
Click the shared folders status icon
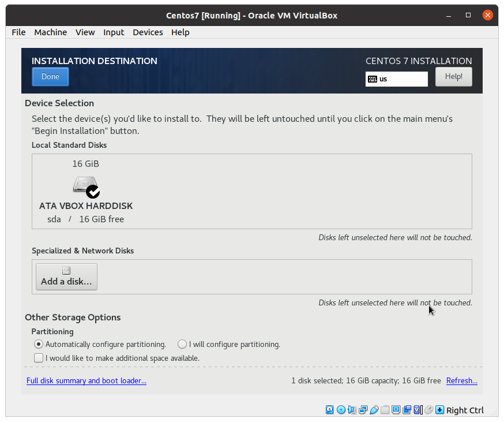pos(385,409)
